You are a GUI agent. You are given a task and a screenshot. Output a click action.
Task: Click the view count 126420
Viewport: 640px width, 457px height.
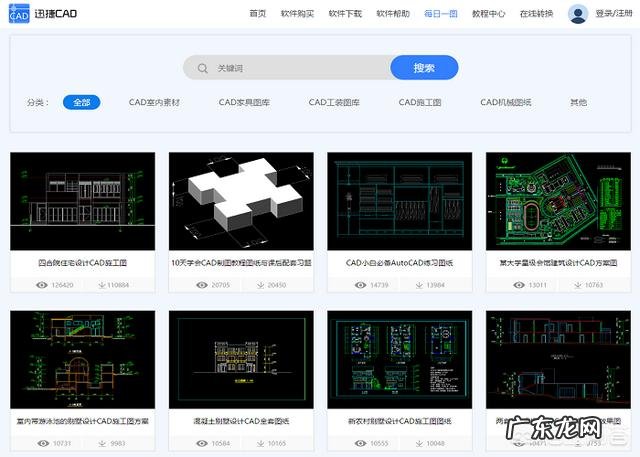click(x=62, y=285)
